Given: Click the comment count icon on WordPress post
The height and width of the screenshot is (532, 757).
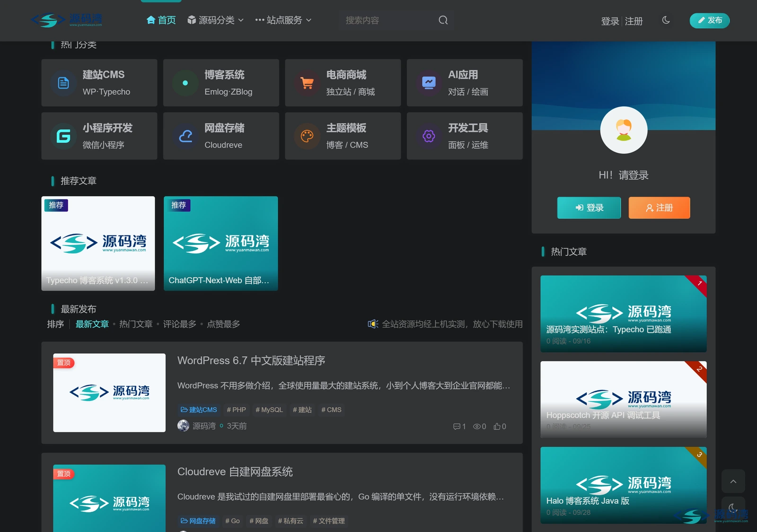Looking at the screenshot, I should tap(457, 427).
